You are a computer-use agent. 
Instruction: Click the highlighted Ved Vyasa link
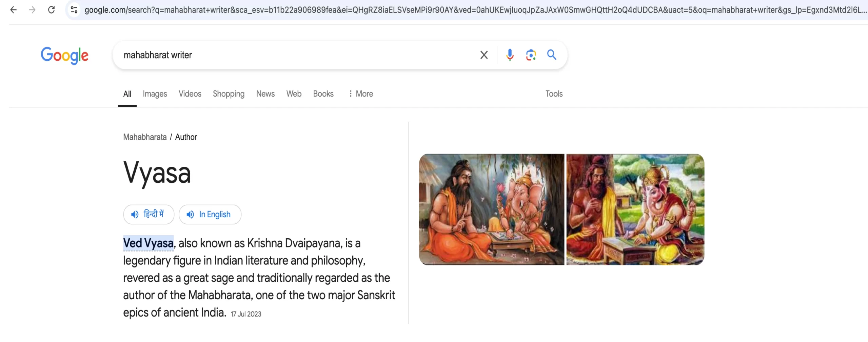[148, 243]
